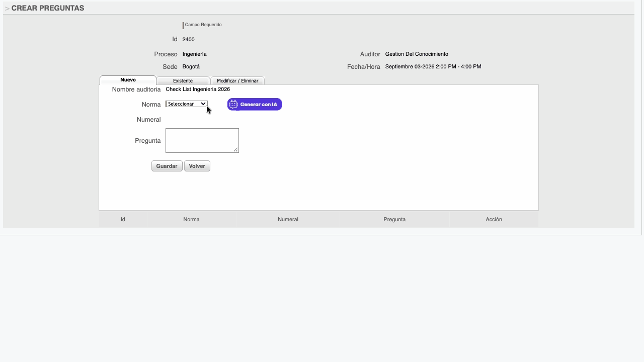
Task: Click the CREAR PREGUNTAS heading
Action: pos(48,8)
